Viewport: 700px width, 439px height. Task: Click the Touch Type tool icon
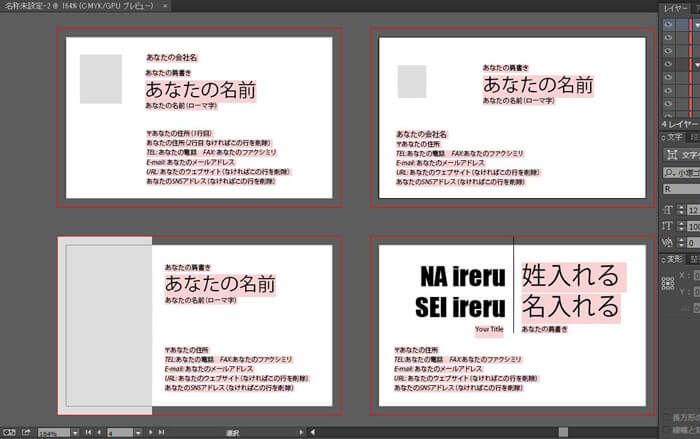(x=671, y=155)
